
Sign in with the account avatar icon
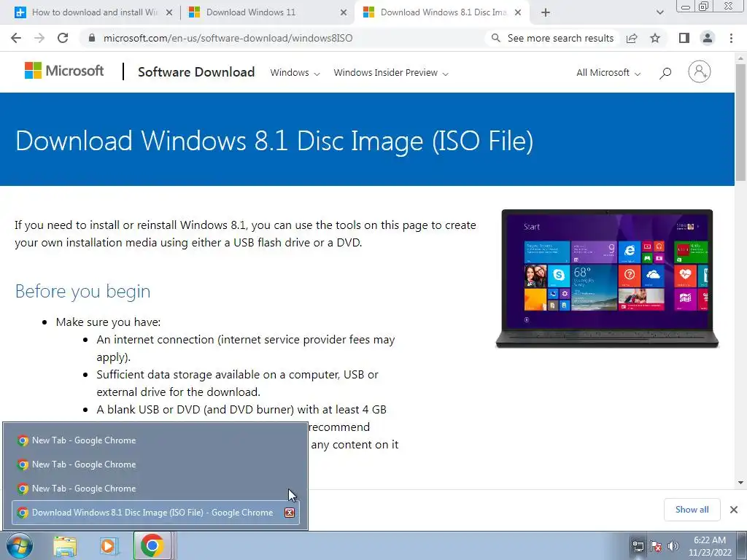[x=700, y=72]
